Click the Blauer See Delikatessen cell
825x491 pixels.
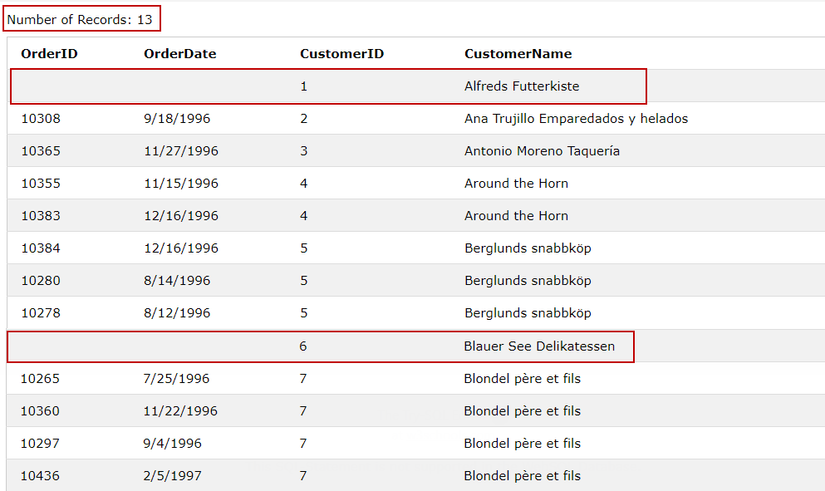539,347
